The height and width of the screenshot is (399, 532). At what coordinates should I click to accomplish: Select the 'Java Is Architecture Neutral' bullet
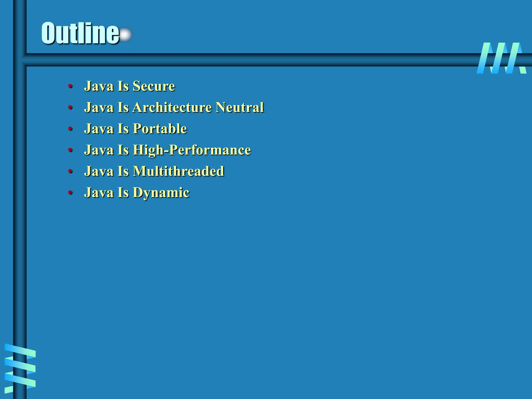(x=174, y=107)
